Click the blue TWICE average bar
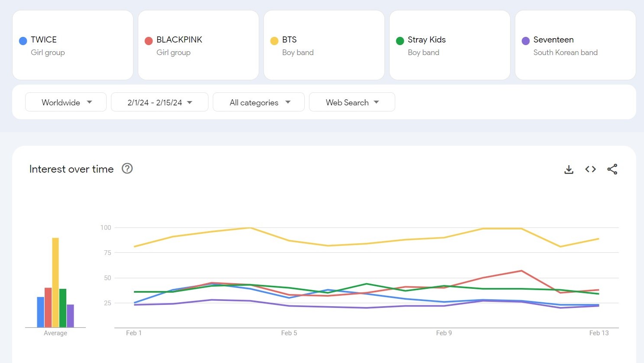Image resolution: width=644 pixels, height=363 pixels. (x=41, y=312)
